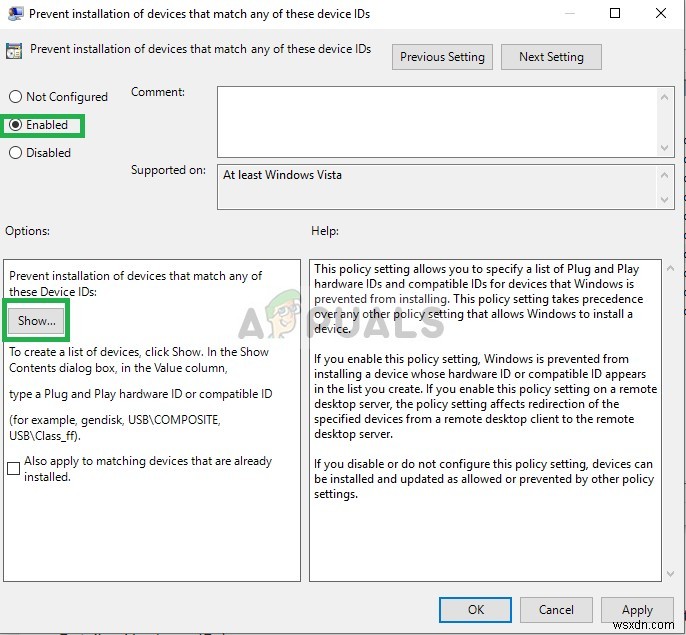Click Supported on box scroll-down arrow
Screen dimensions: 686x635
coord(665,200)
